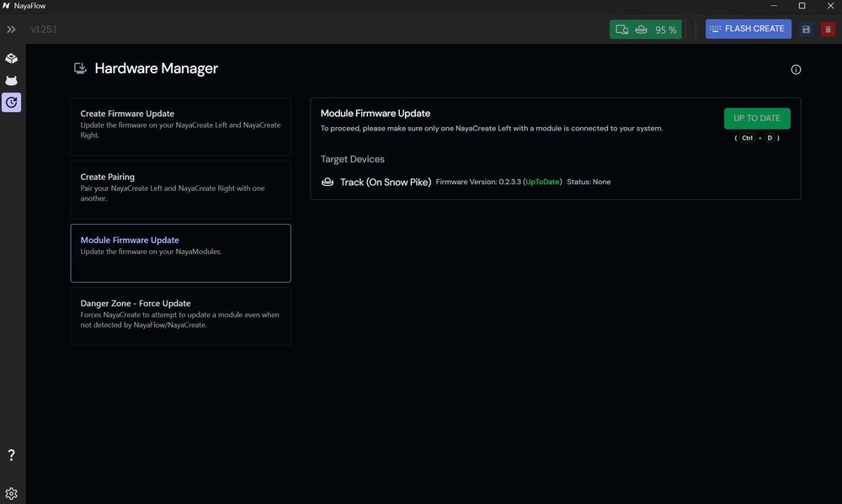The width and height of the screenshot is (842, 504).
Task: Click the green UP TO DATE button
Action: tap(757, 118)
